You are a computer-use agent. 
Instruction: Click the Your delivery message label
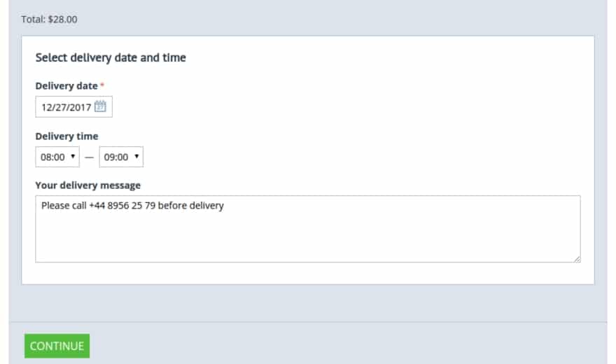point(87,185)
